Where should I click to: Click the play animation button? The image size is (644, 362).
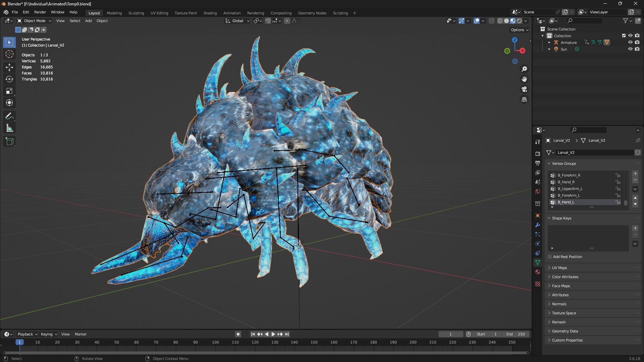[273, 334]
